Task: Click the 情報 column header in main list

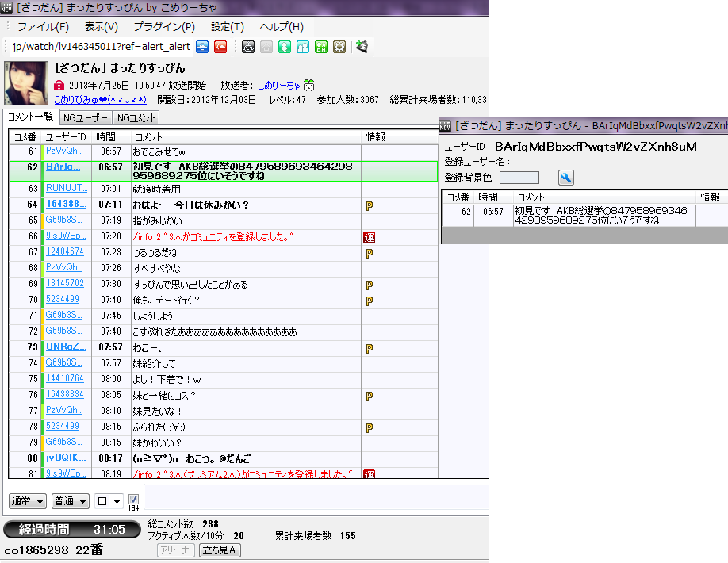Action: pos(399,137)
